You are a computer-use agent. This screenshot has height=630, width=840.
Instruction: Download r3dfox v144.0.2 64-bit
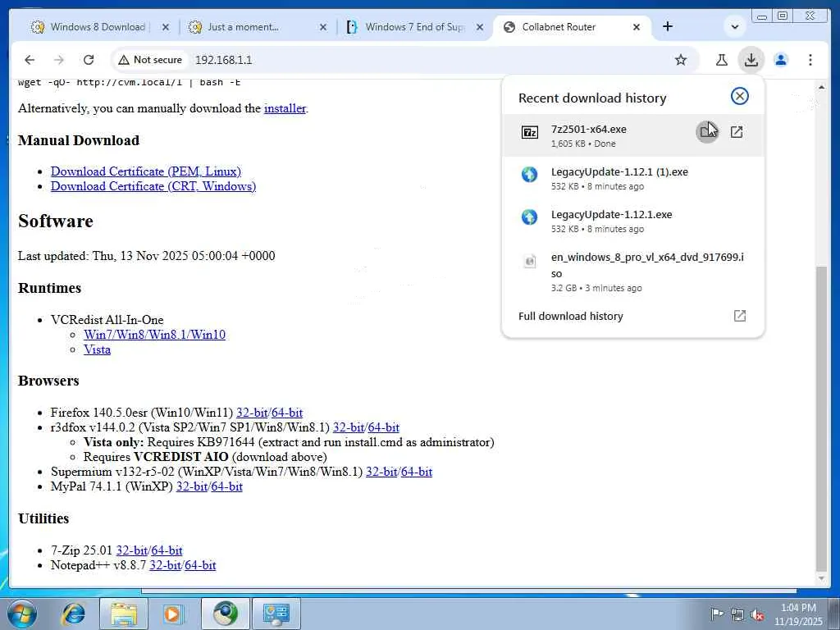(x=384, y=427)
